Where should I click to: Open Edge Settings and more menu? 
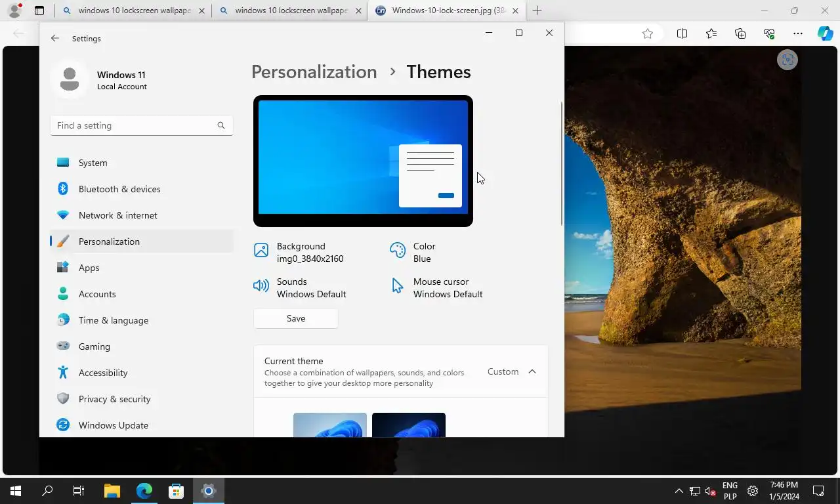coord(798,34)
